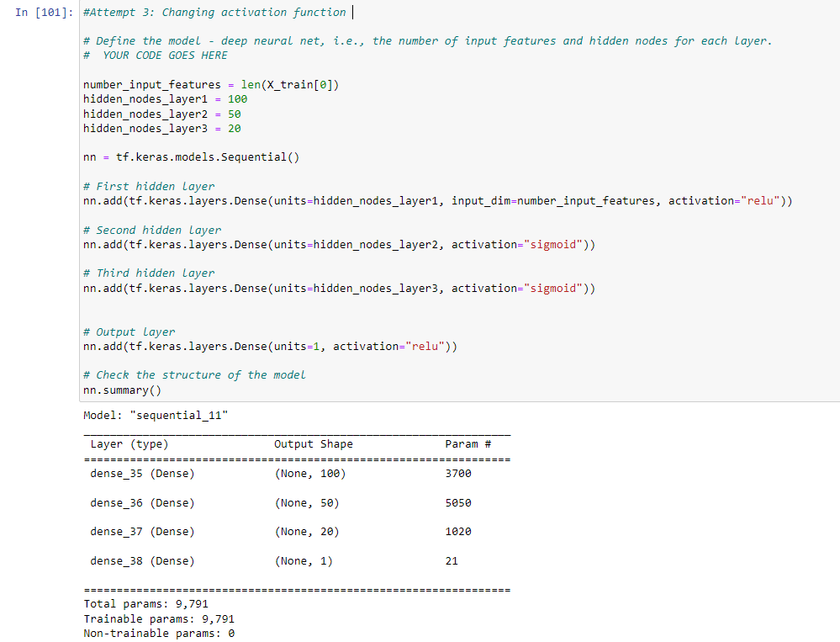This screenshot has width=840, height=642.
Task: Click the Model: "sequential_11" output text
Action: [x=156, y=416]
